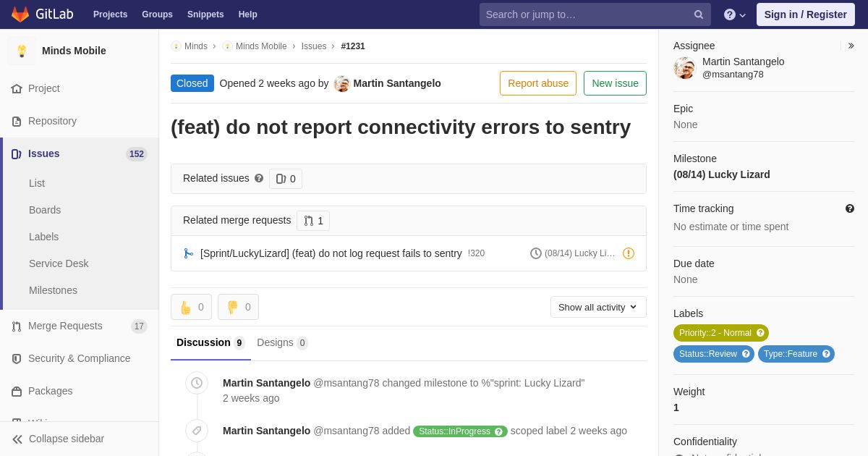Image resolution: width=868 pixels, height=456 pixels.
Task: Click the issue number #1231 breadcrumb
Action: [x=353, y=46]
